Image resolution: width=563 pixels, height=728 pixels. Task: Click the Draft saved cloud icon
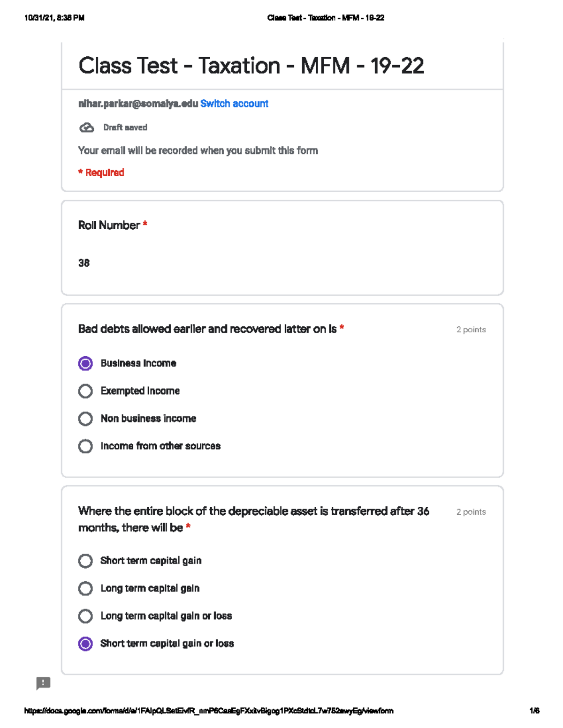point(86,128)
